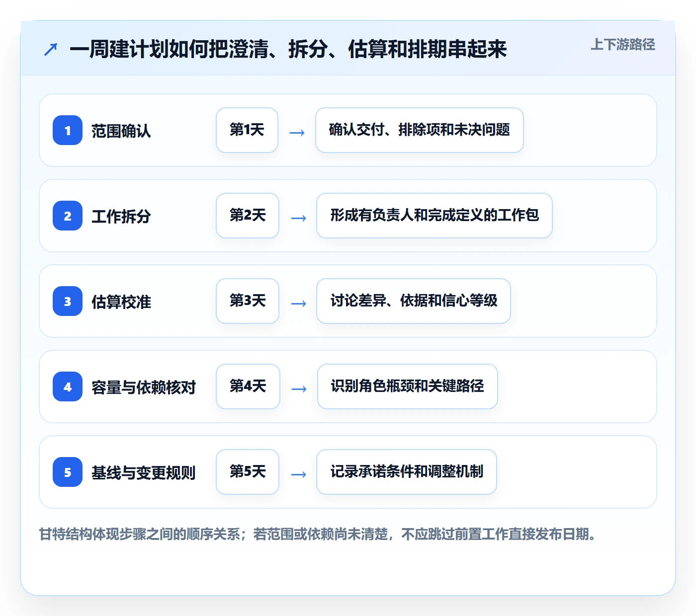Select the 估算校准 step label
This screenshot has height=616, width=696.
click(121, 302)
